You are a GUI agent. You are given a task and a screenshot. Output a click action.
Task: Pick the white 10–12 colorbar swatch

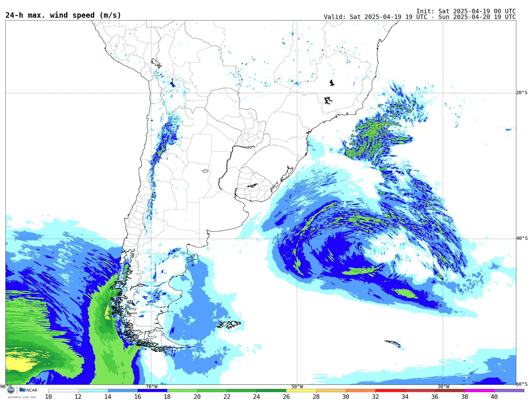click(x=63, y=391)
